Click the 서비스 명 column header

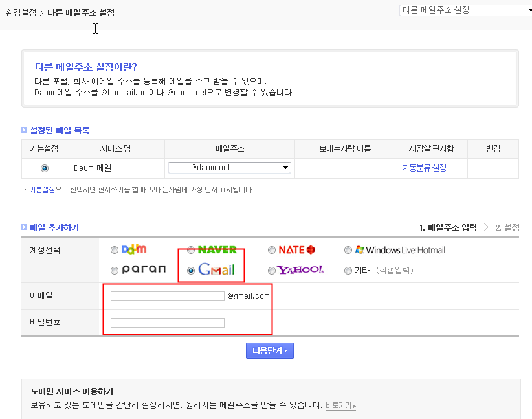coord(115,149)
